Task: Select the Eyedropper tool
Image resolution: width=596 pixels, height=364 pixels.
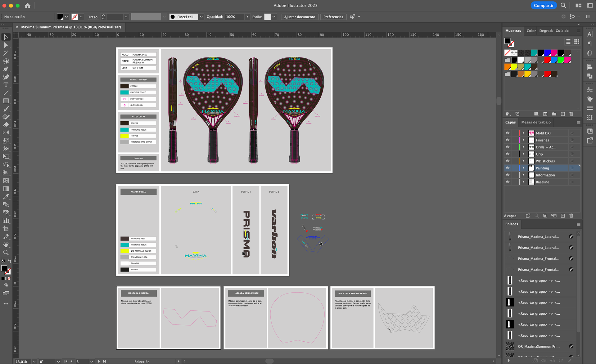Action: [x=6, y=197]
